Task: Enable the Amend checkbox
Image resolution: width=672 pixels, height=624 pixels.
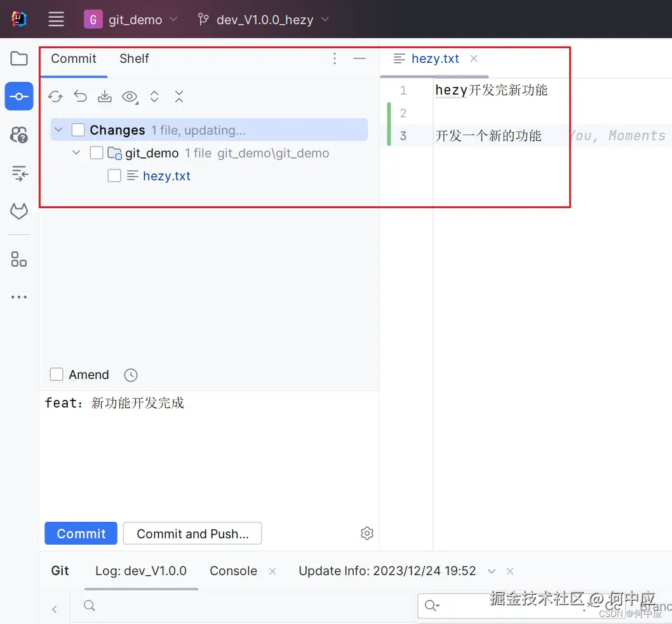Action: 56,374
